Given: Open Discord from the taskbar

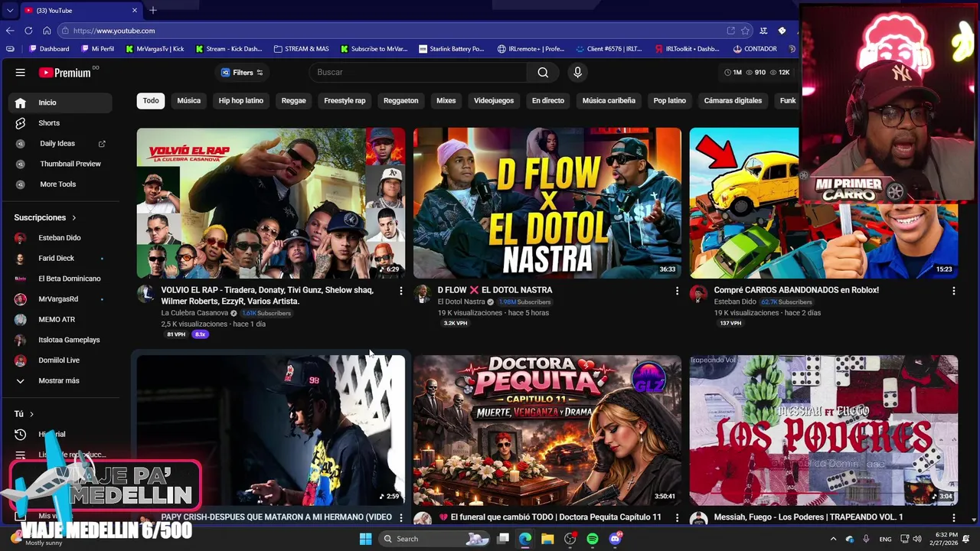Looking at the screenshot, I should click(x=615, y=539).
